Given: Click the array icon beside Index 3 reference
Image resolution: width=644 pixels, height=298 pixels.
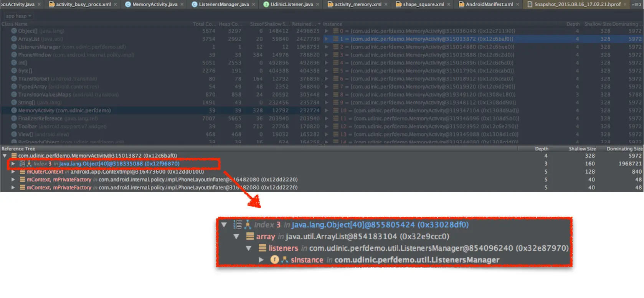Looking at the screenshot, I should click(x=22, y=163).
